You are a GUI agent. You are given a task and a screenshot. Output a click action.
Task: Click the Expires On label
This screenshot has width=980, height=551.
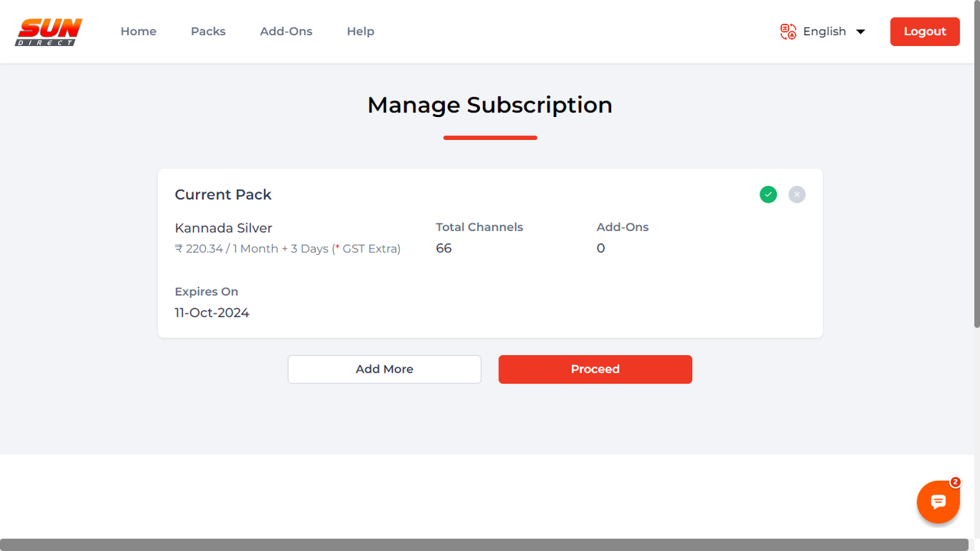(x=207, y=292)
